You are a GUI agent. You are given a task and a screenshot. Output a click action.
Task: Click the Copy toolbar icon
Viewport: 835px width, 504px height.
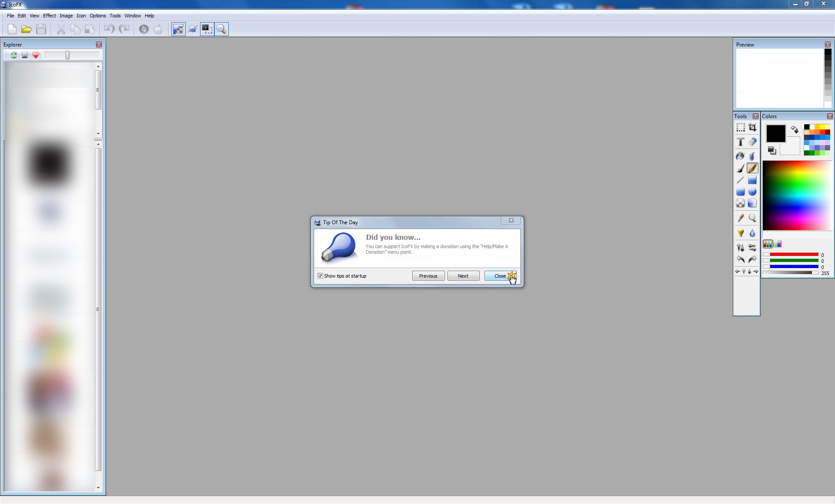coord(75,29)
